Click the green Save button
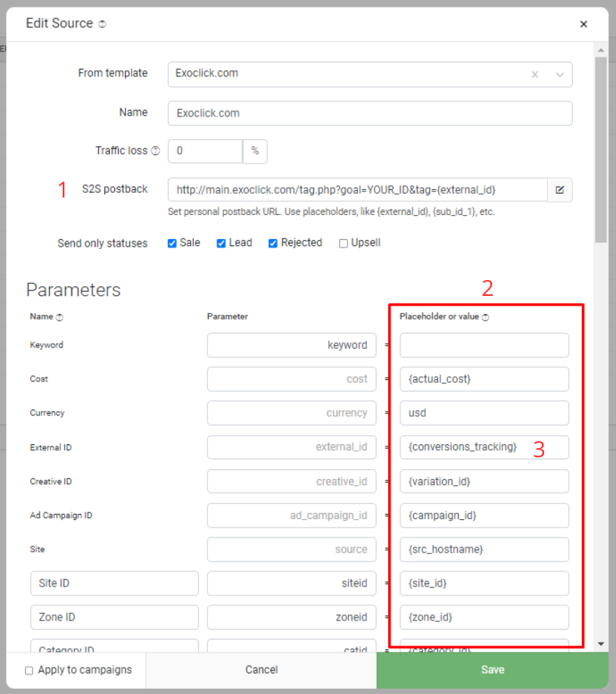This screenshot has width=616, height=694. (x=493, y=670)
